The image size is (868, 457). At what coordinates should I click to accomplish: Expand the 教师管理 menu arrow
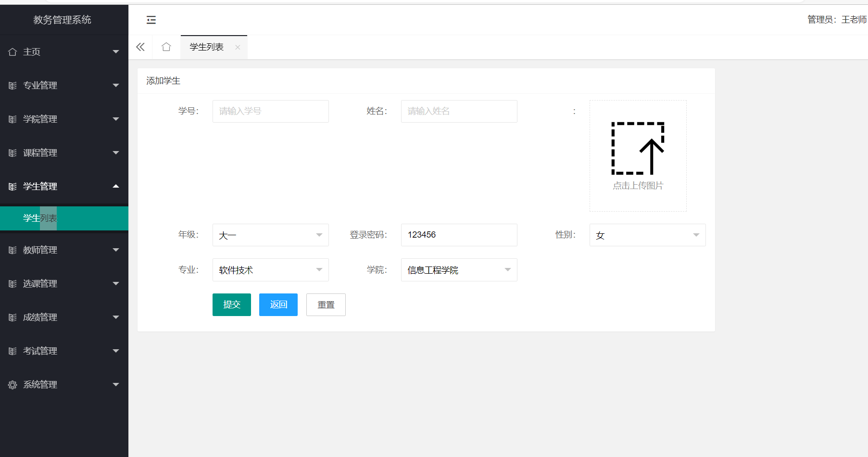point(116,250)
